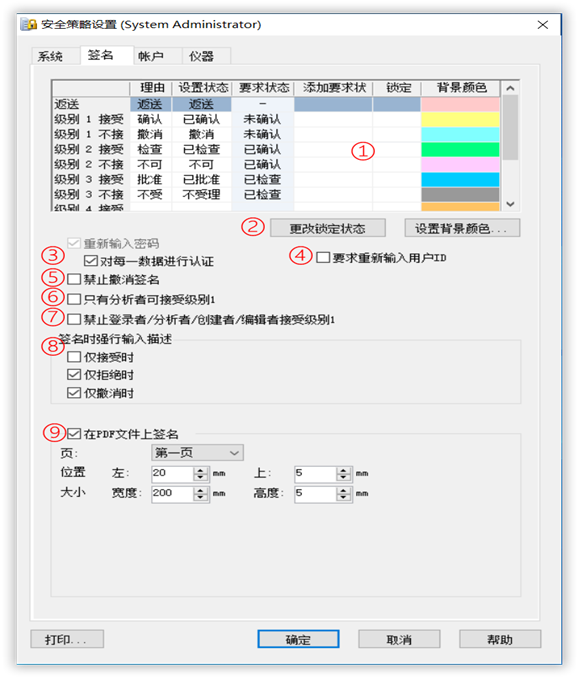Decrease the 宽度 width spinner value
Viewport: 579px width, 678px height.
pyautogui.click(x=200, y=497)
